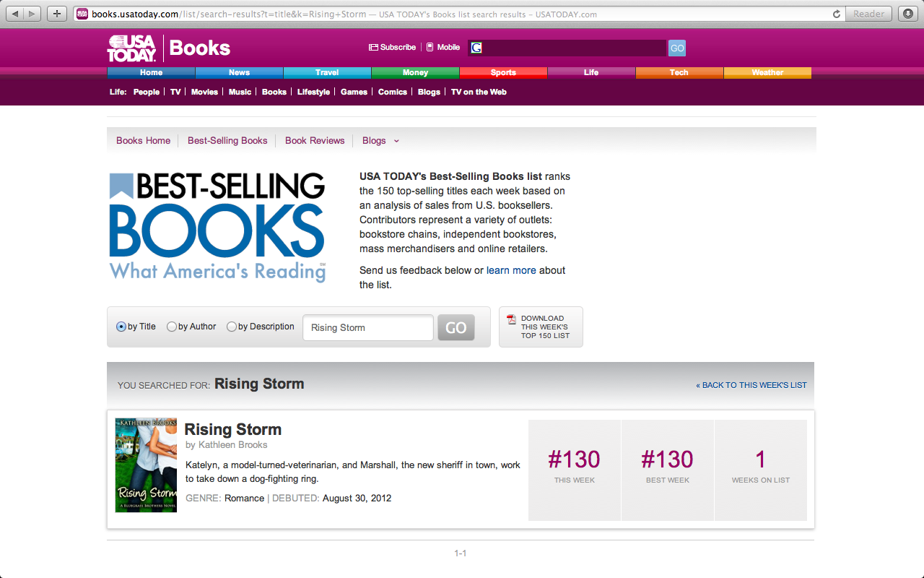Open Best-Selling Books link

point(227,141)
